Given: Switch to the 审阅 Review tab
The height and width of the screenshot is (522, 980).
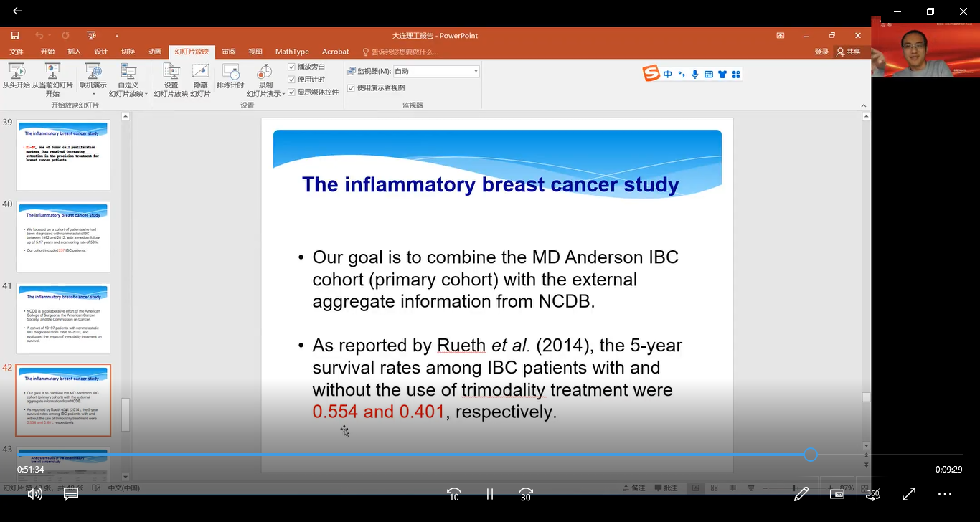Looking at the screenshot, I should click(x=228, y=52).
